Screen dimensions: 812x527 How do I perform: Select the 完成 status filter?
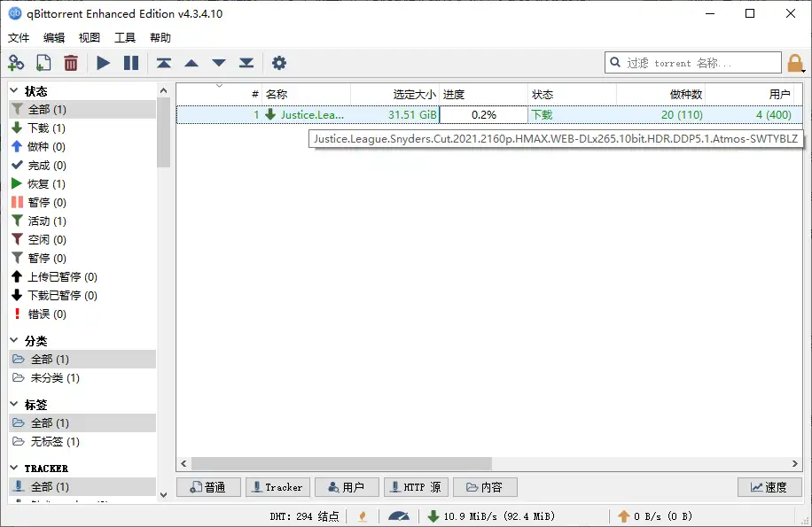43,165
